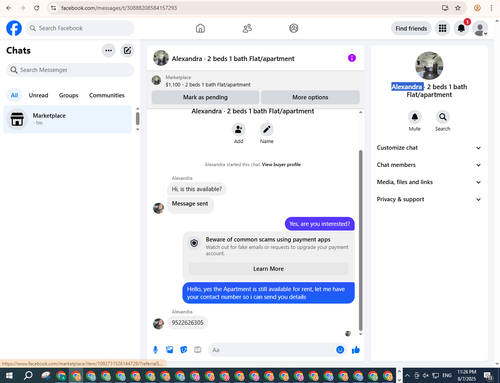Image resolution: width=500 pixels, height=383 pixels.
Task: Open the Marketplace listing link in header
Action: click(208, 85)
